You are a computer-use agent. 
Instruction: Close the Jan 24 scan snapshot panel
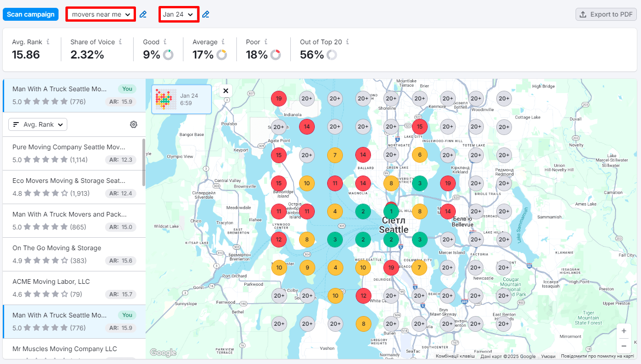(226, 91)
